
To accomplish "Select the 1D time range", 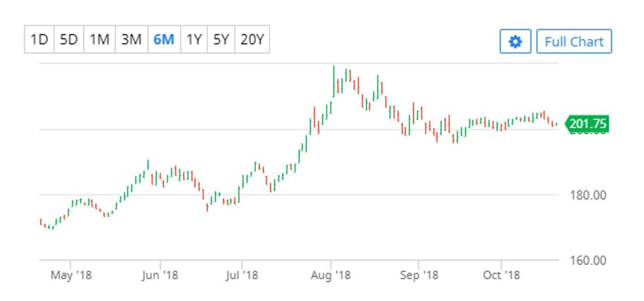I will coord(39,39).
